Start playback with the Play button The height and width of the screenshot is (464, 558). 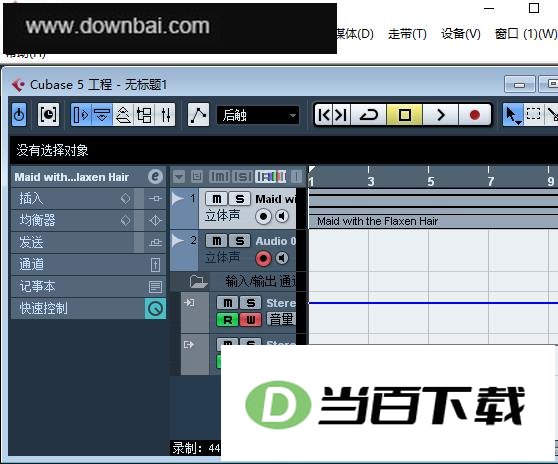pos(441,115)
